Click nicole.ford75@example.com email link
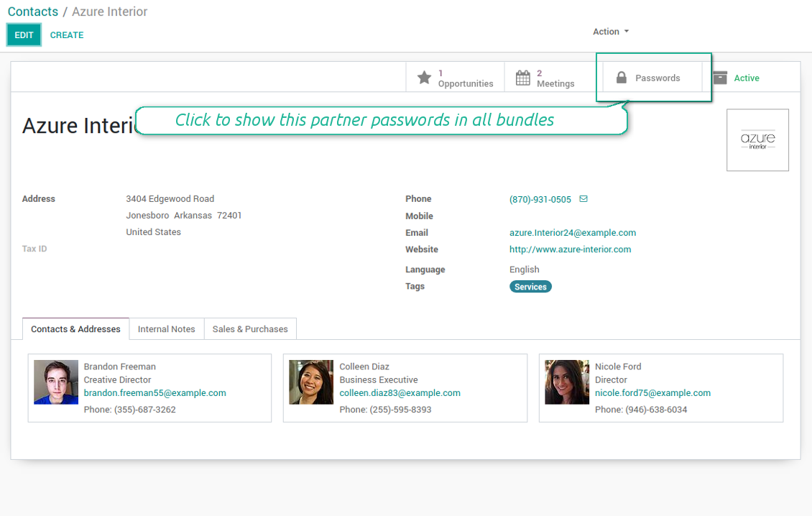Viewport: 812px width, 516px height. [x=652, y=392]
